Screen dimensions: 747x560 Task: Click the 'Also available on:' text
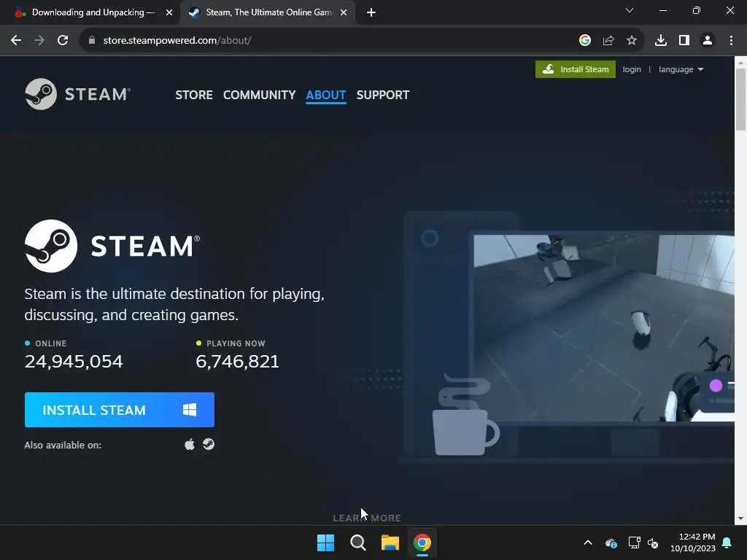click(x=63, y=445)
